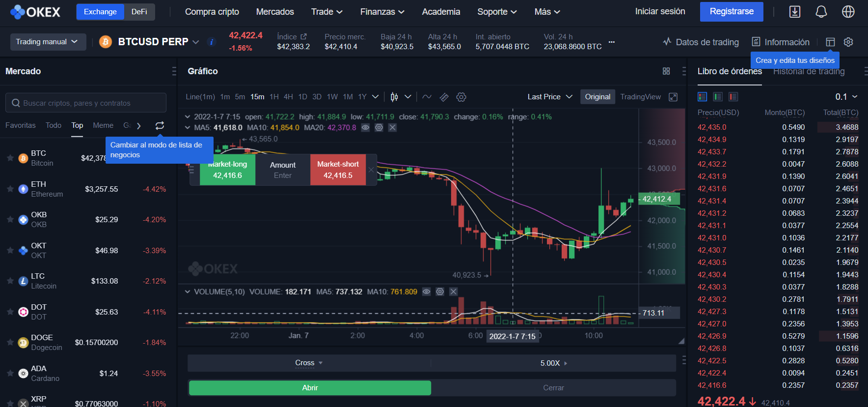Open the language globe icon

(x=848, y=12)
